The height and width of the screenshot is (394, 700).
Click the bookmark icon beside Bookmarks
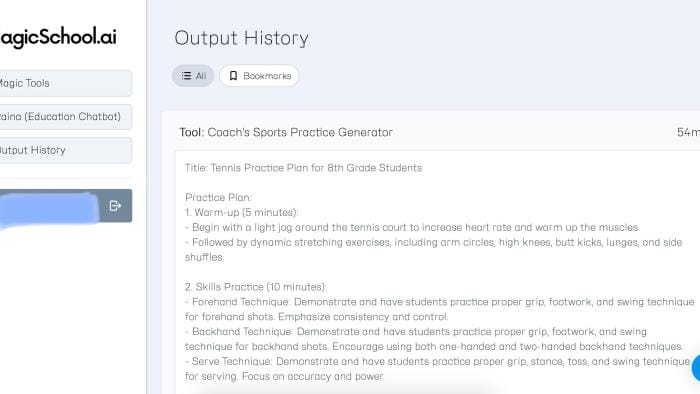(233, 76)
